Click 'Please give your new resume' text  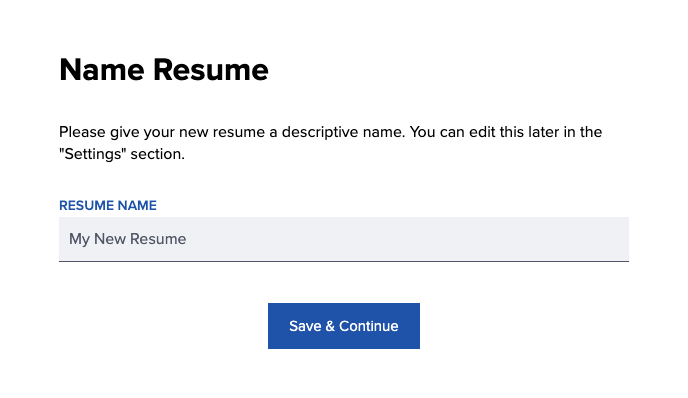[162, 132]
